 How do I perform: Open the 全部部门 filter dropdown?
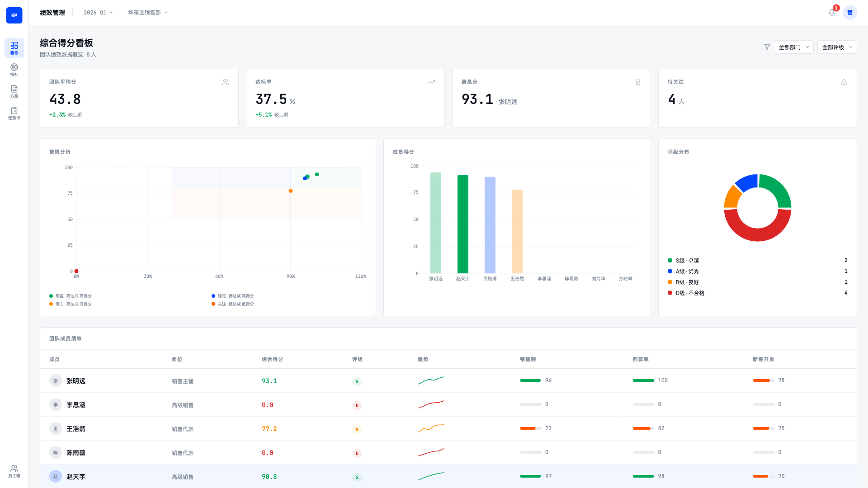point(793,47)
